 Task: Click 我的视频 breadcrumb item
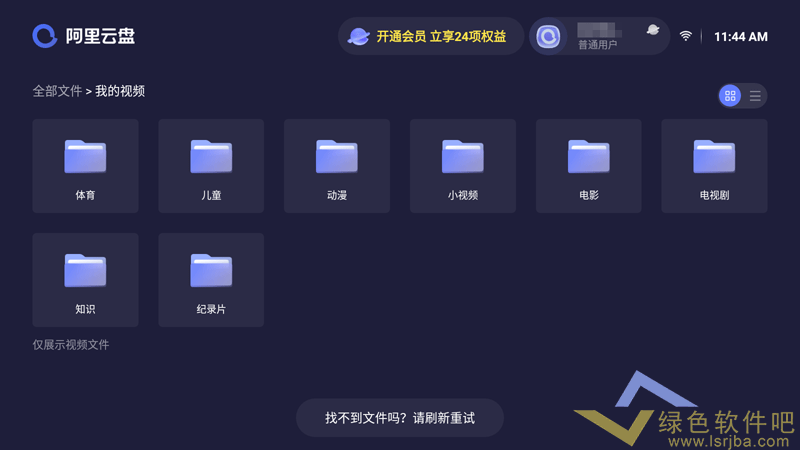pos(120,91)
